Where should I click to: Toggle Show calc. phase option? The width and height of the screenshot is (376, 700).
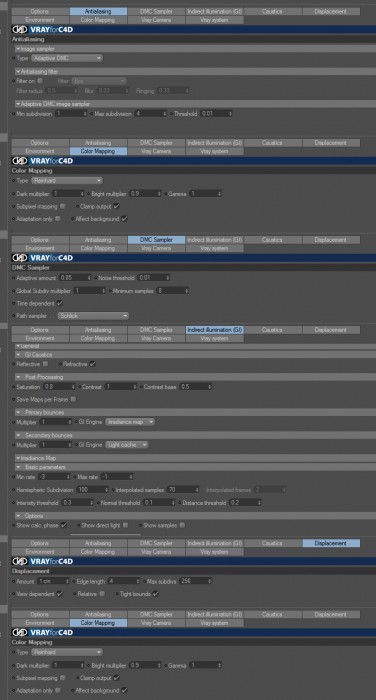[64, 525]
